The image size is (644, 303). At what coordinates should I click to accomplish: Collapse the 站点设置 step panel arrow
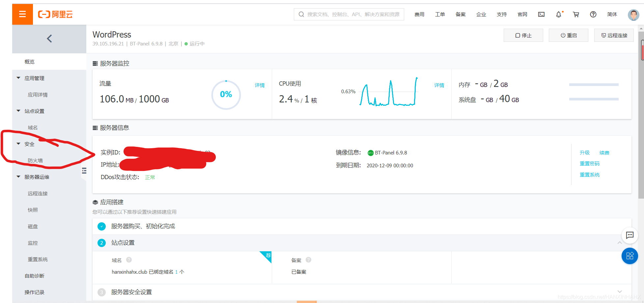coord(620,243)
